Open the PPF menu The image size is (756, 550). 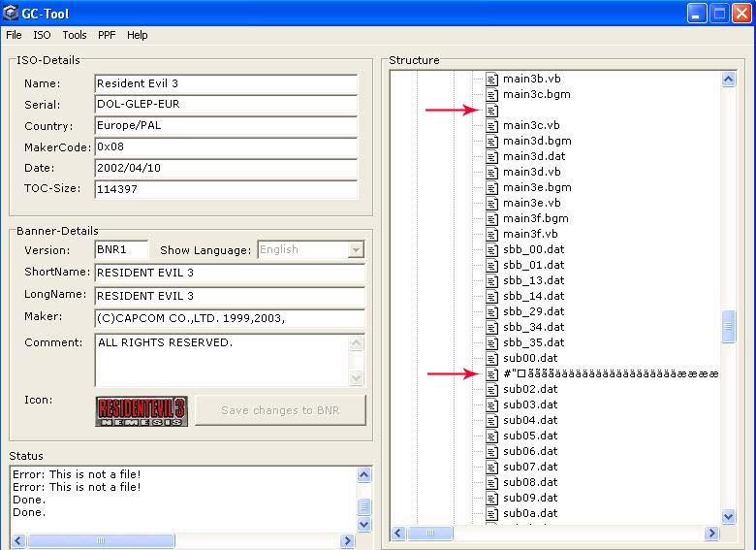coord(107,35)
